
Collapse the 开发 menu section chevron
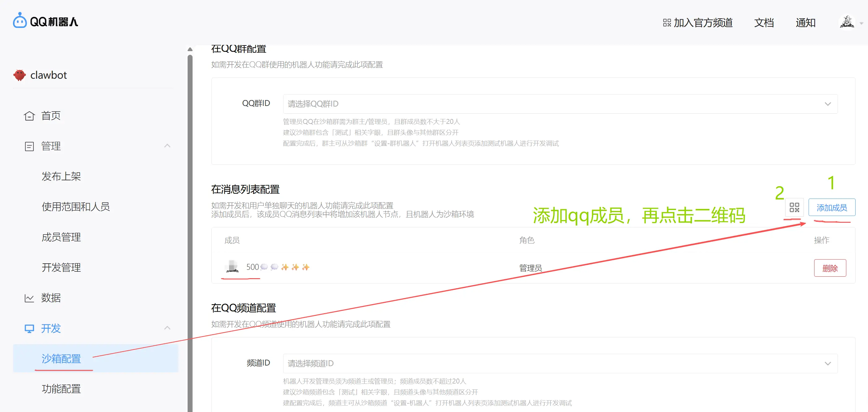pyautogui.click(x=167, y=328)
